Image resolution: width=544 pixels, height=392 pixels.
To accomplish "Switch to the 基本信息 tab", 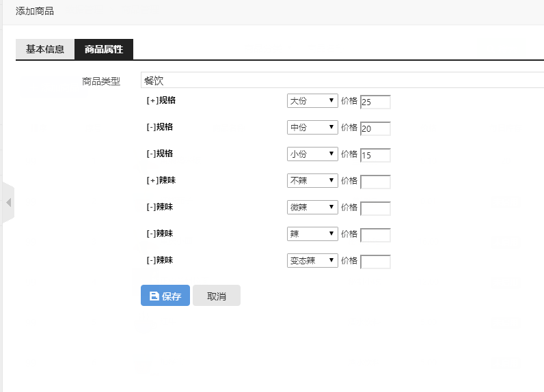I will pyautogui.click(x=45, y=49).
